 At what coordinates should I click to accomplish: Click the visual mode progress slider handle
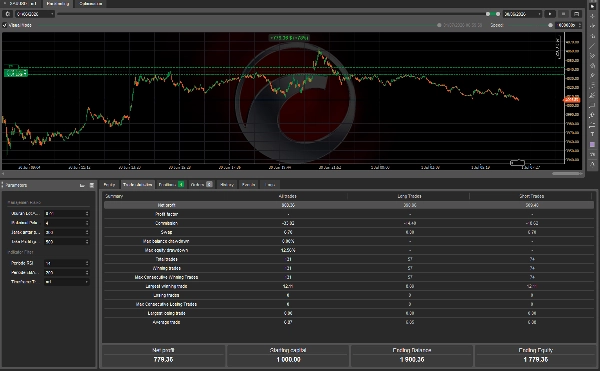tap(439, 25)
